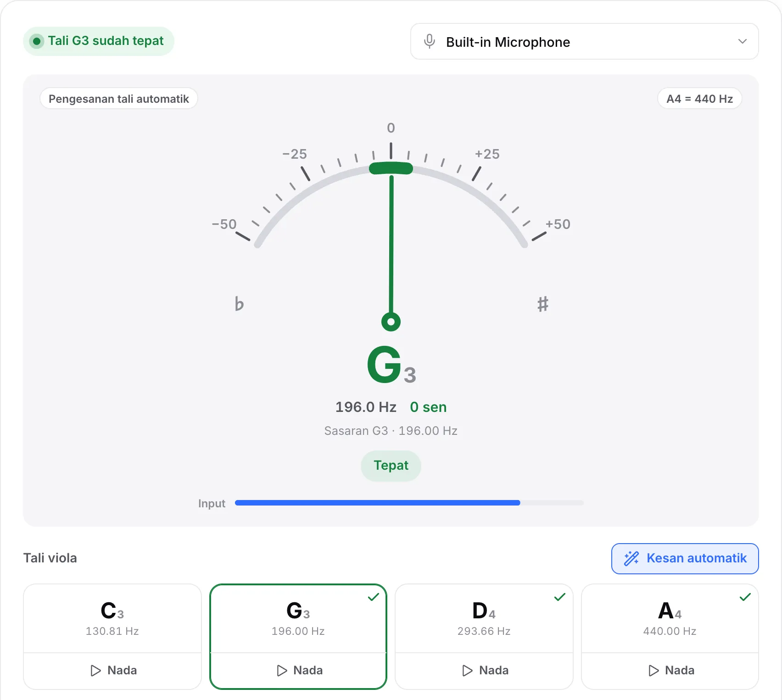This screenshot has height=700, width=782.
Task: Play the D4 reference tone
Action: [x=484, y=671]
